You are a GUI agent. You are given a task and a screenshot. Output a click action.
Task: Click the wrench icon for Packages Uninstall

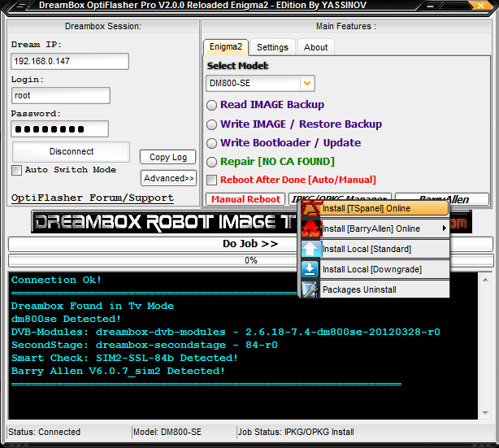(310, 289)
